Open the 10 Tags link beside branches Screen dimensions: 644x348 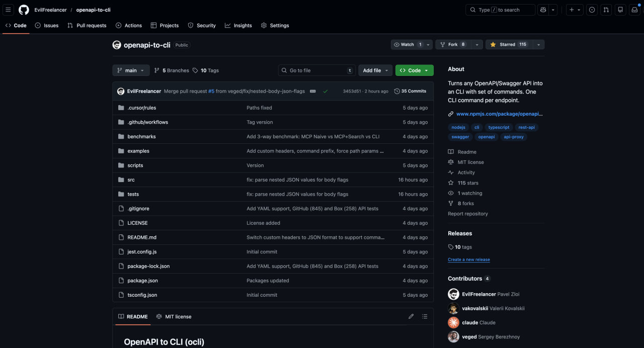point(206,70)
